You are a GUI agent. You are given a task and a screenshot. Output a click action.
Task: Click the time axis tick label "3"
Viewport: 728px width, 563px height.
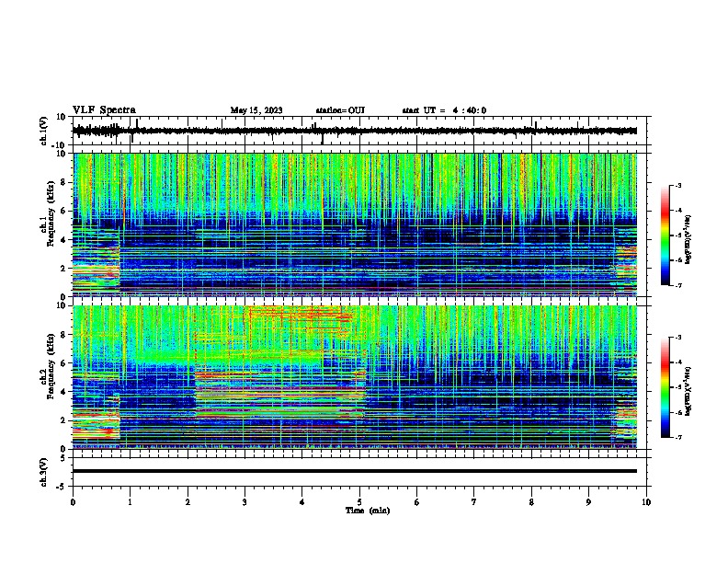click(245, 502)
